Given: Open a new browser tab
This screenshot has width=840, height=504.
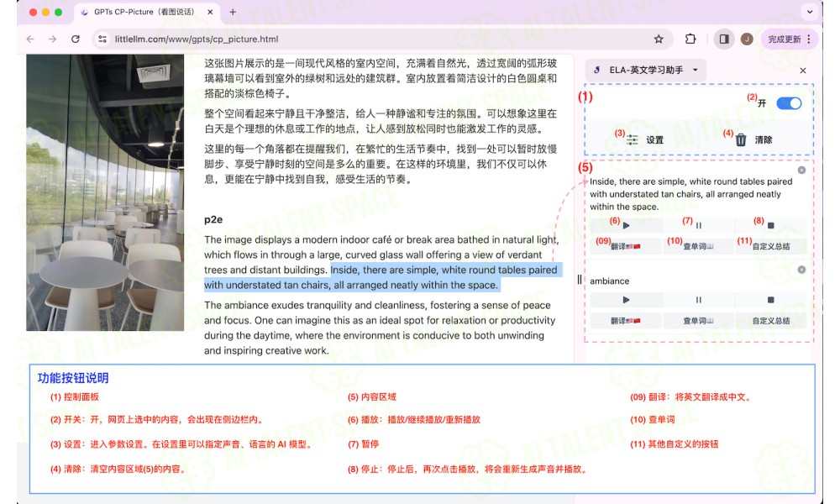Looking at the screenshot, I should click(233, 12).
